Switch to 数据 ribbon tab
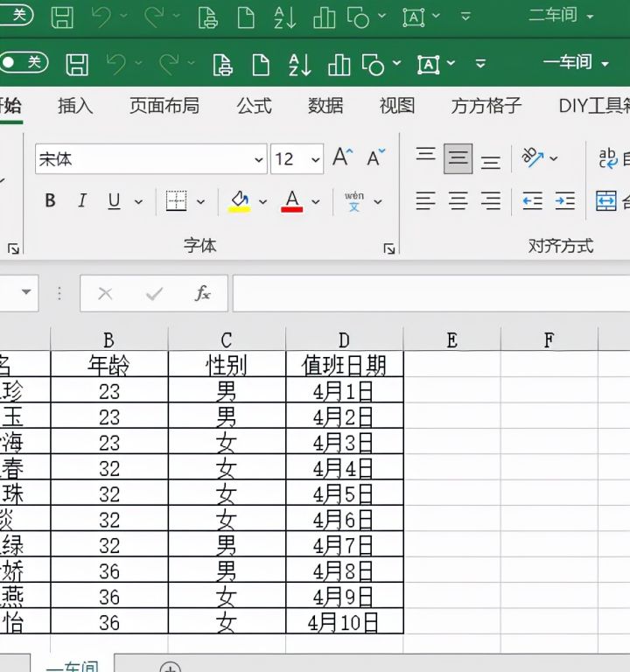The width and height of the screenshot is (630, 672). point(325,105)
